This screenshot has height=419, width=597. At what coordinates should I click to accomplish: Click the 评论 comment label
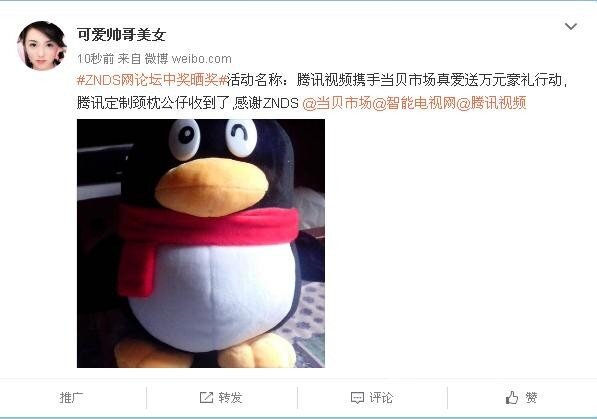[381, 398]
